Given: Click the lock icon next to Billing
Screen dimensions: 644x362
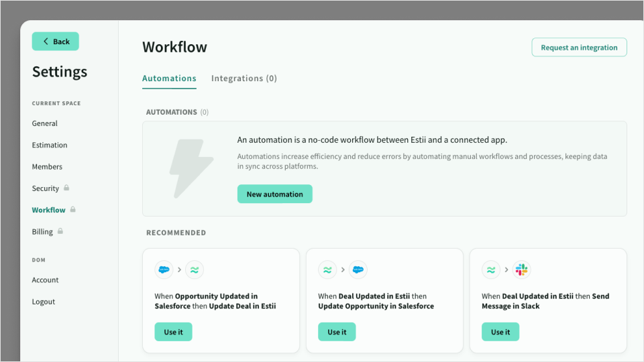Looking at the screenshot, I should pyautogui.click(x=60, y=231).
